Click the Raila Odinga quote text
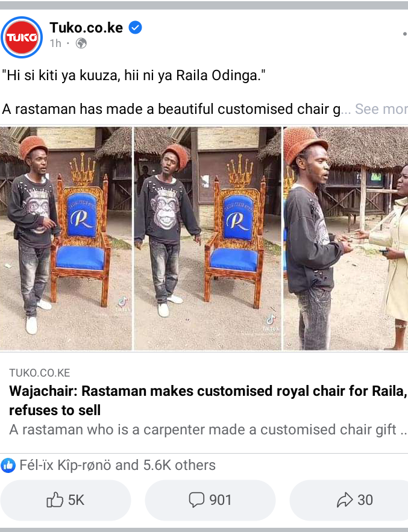This screenshot has height=532, width=408. point(134,75)
